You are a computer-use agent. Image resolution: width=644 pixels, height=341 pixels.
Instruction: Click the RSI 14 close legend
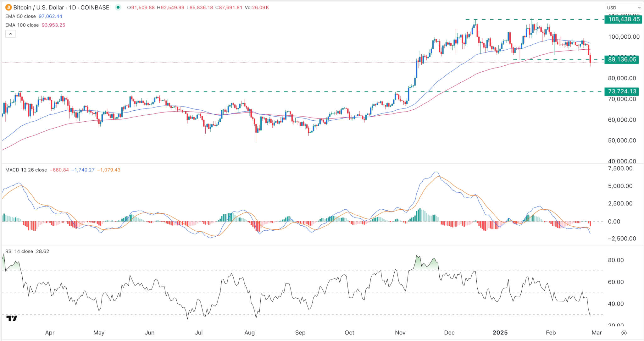pos(19,251)
